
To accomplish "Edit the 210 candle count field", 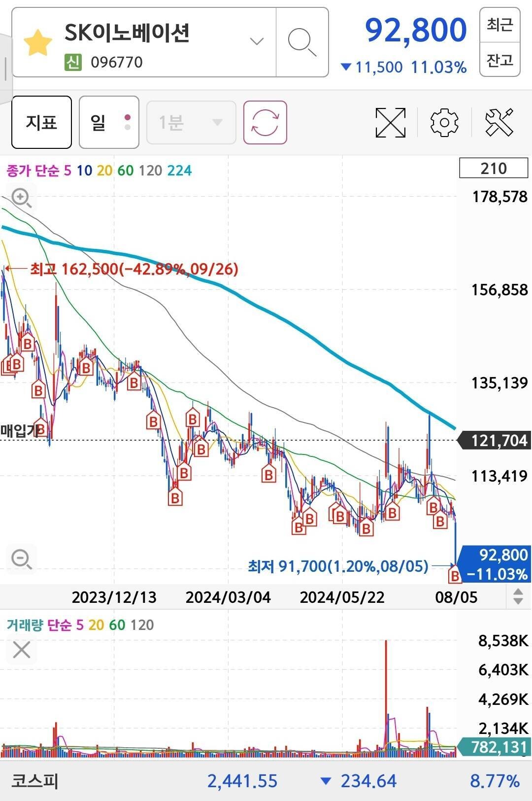I will point(493,169).
